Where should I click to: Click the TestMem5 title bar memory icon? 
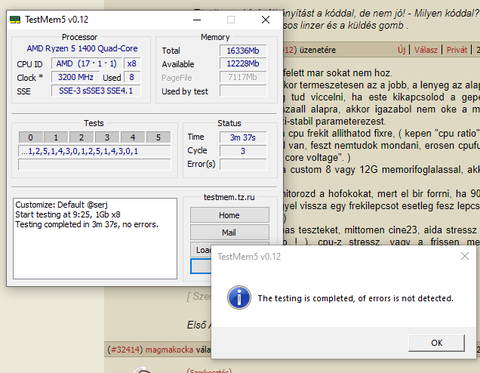pyautogui.click(x=15, y=20)
